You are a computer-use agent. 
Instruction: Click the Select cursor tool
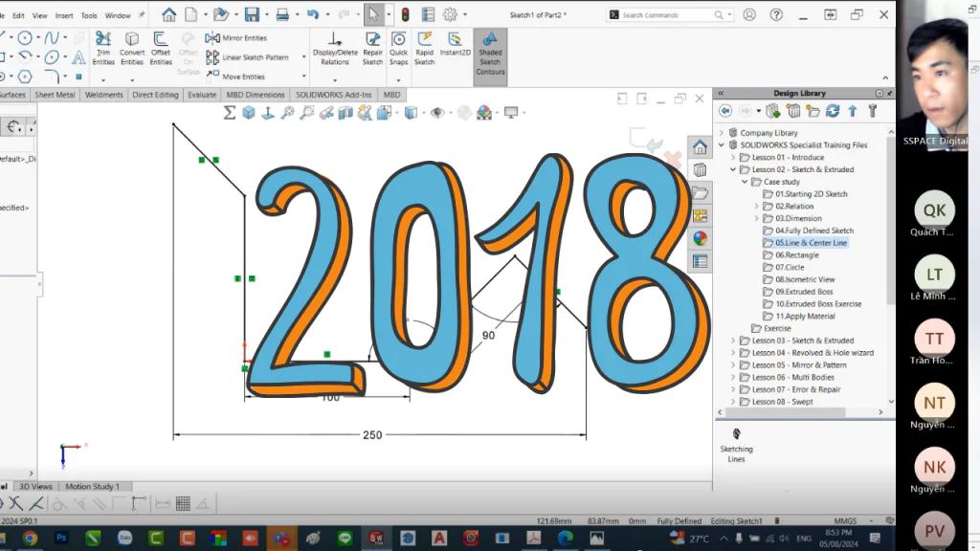[373, 14]
